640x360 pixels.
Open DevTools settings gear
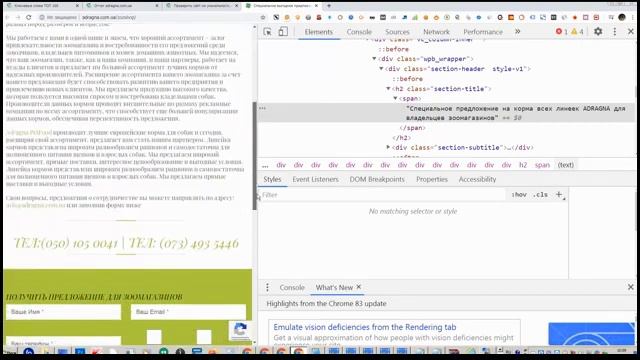(x=598, y=31)
